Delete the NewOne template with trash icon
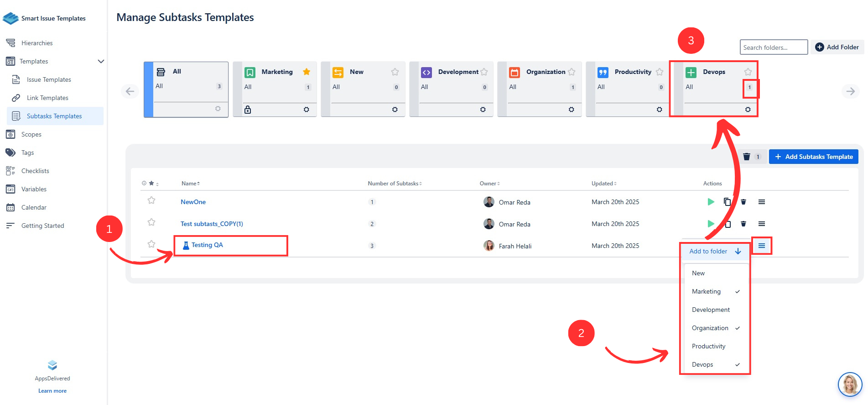This screenshot has width=868, height=405. pyautogui.click(x=743, y=202)
